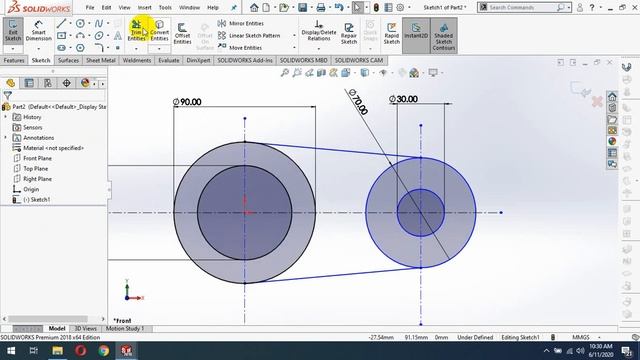640x360 pixels.
Task: Click Rapid Sketch tool
Action: [x=391, y=33]
